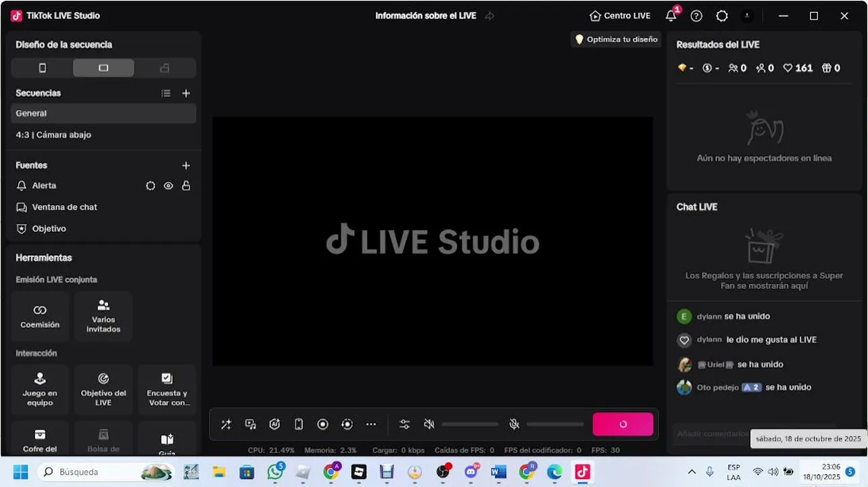Open Microsoft Edge from the taskbar
The image size is (868, 487).
pos(554,471)
